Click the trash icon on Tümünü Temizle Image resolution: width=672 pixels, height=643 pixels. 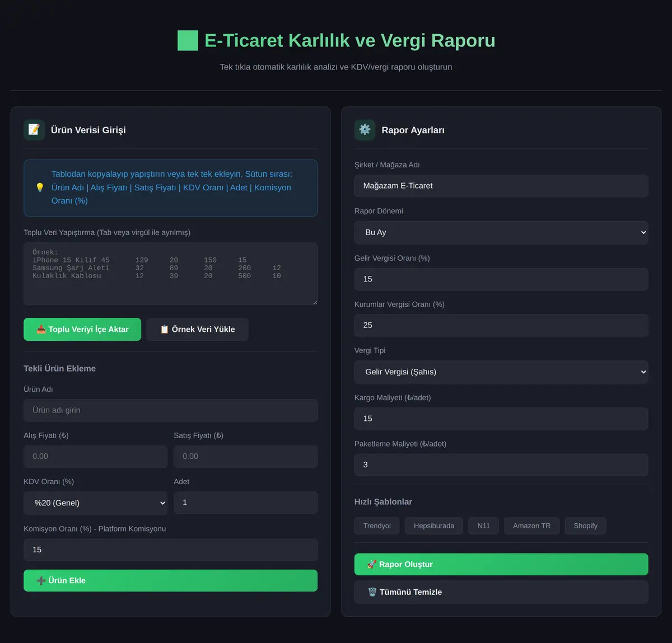pyautogui.click(x=372, y=592)
